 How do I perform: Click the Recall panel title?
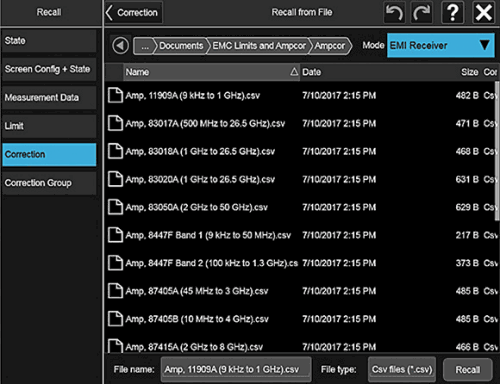pos(49,12)
